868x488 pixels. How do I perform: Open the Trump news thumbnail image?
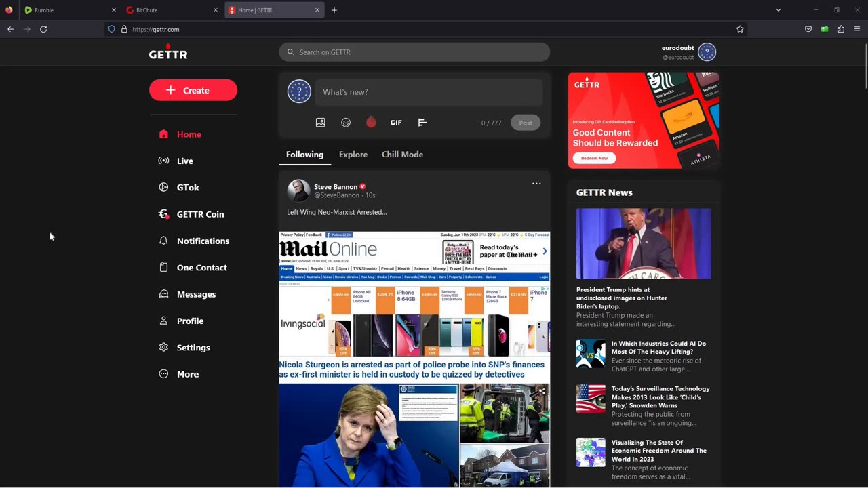tap(644, 243)
